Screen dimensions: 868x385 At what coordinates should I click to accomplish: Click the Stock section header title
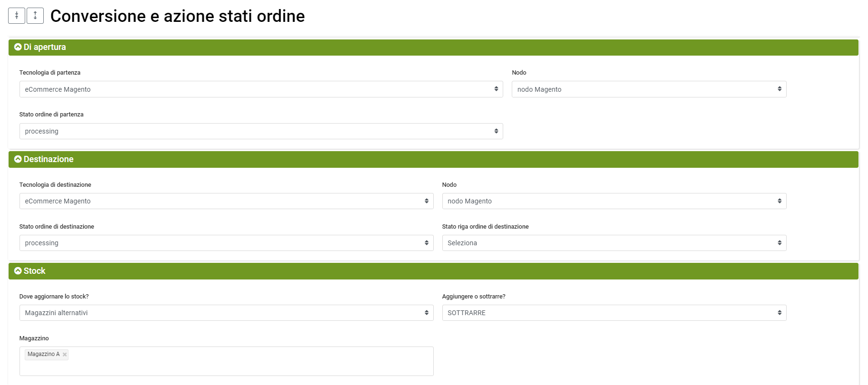point(35,271)
